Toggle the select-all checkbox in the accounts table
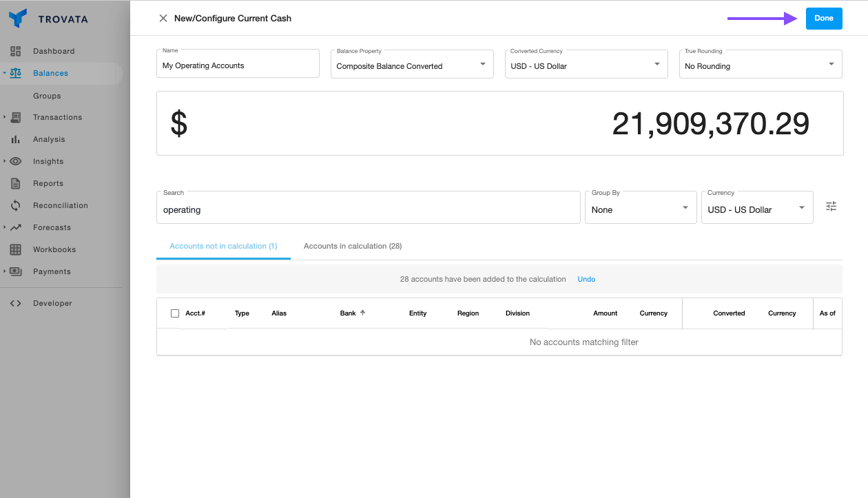868x498 pixels. click(174, 313)
